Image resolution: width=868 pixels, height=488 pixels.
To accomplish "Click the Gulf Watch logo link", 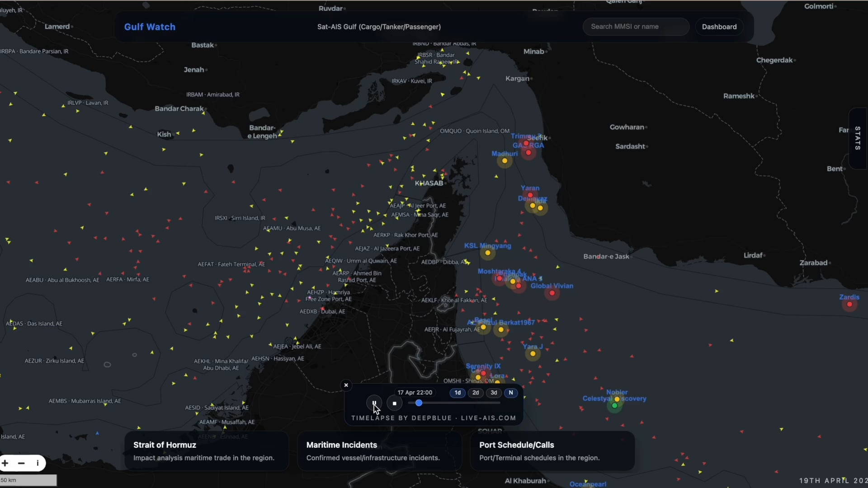I will [150, 27].
